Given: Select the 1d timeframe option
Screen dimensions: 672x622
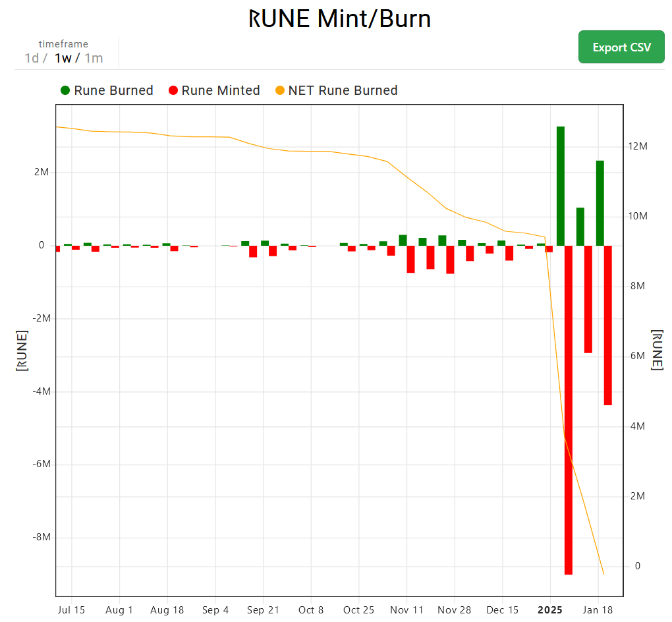Looking at the screenshot, I should (x=32, y=58).
